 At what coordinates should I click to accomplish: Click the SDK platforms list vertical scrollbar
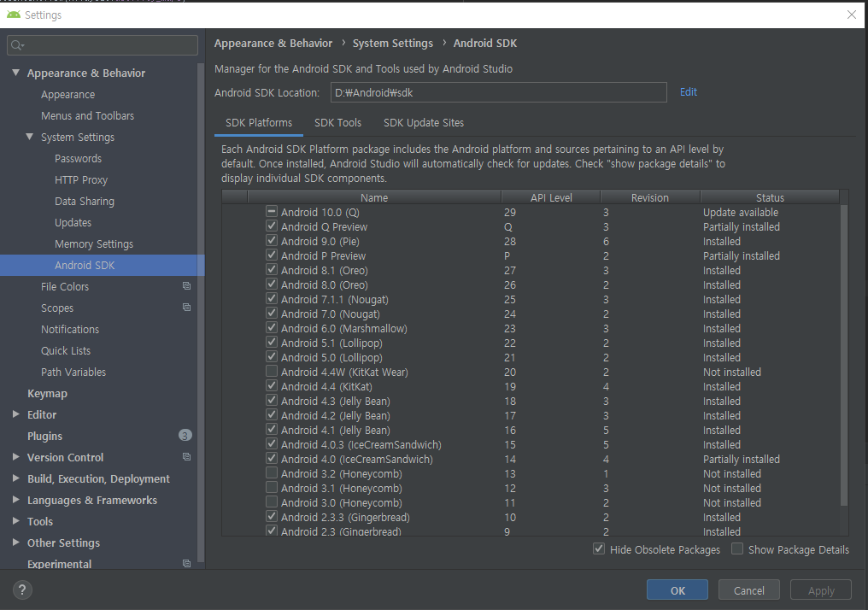[x=844, y=355]
